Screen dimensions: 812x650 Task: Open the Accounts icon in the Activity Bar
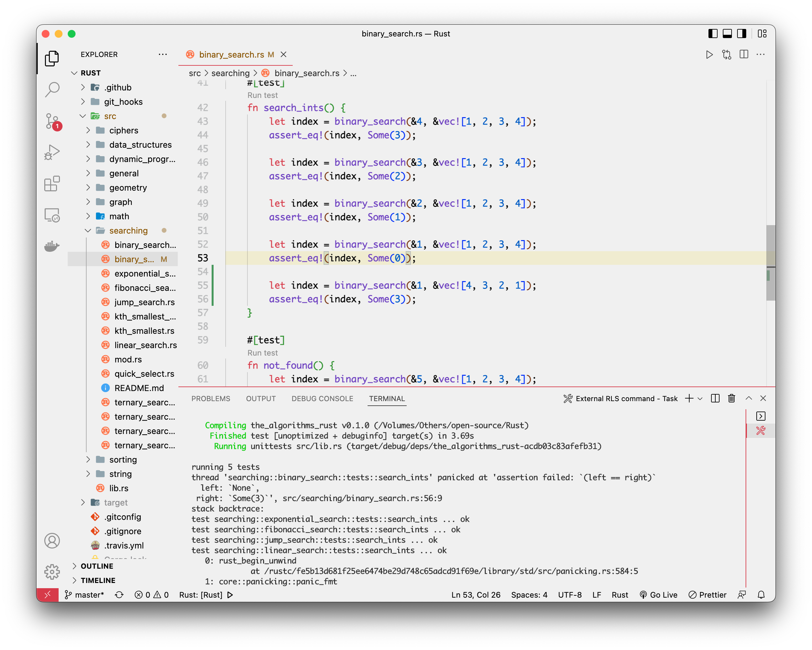(52, 541)
